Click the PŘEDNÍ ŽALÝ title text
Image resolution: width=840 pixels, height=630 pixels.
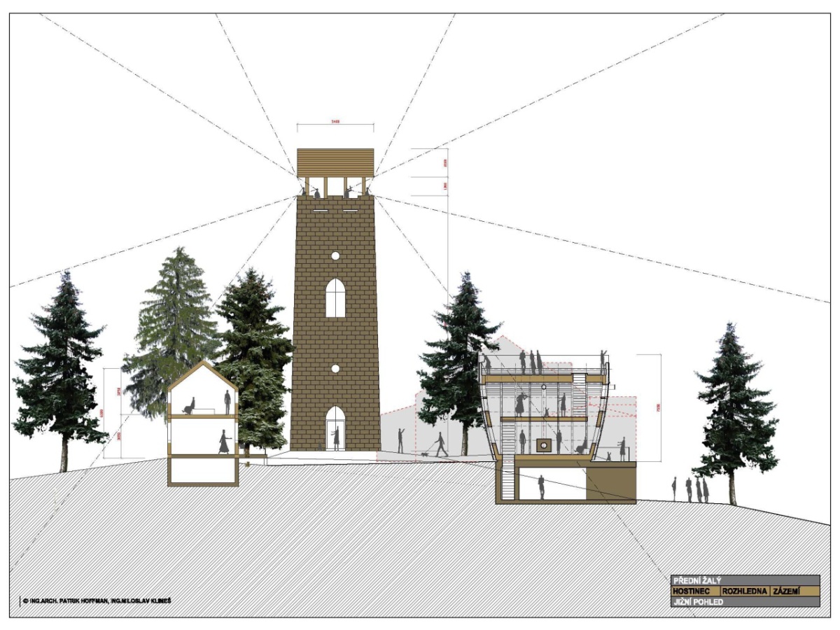[x=696, y=580]
